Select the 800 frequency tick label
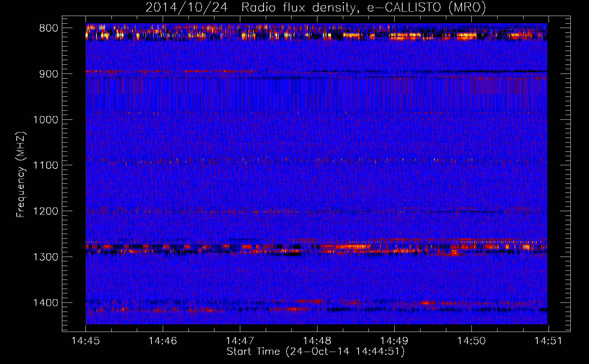589x364 pixels. [48, 28]
